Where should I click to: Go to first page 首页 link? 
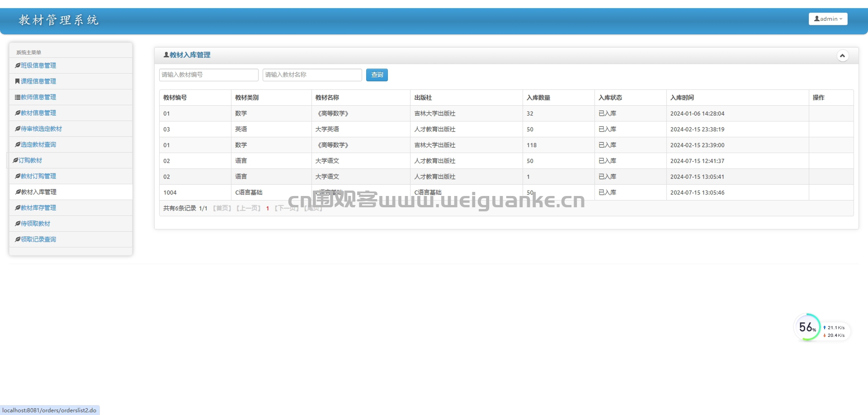pyautogui.click(x=222, y=208)
